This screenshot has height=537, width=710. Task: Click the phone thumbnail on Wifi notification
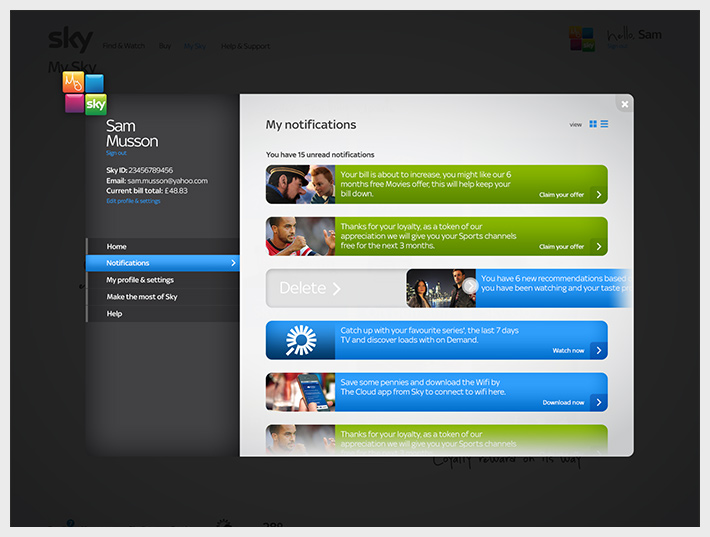pos(301,392)
